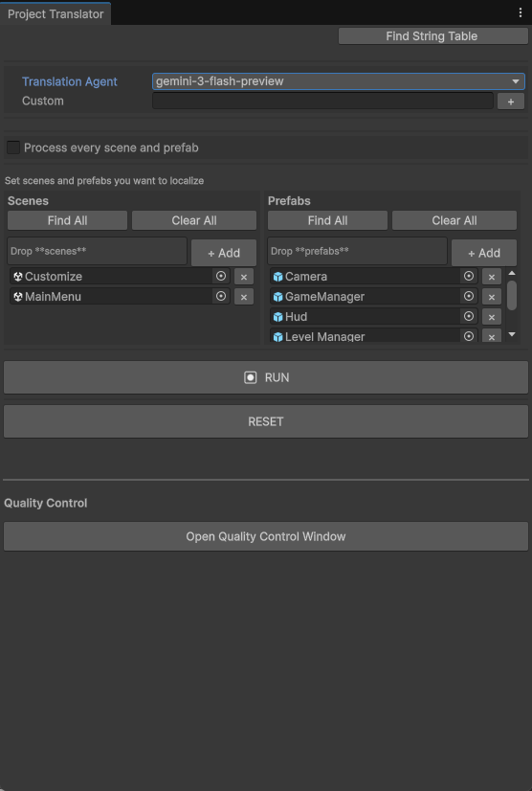This screenshot has height=791, width=532.
Task: Click Find All under Prefabs
Action: tap(327, 220)
